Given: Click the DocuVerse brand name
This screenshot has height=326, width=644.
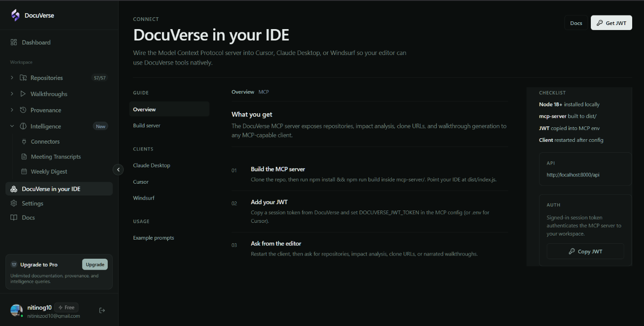Looking at the screenshot, I should click(x=40, y=15).
